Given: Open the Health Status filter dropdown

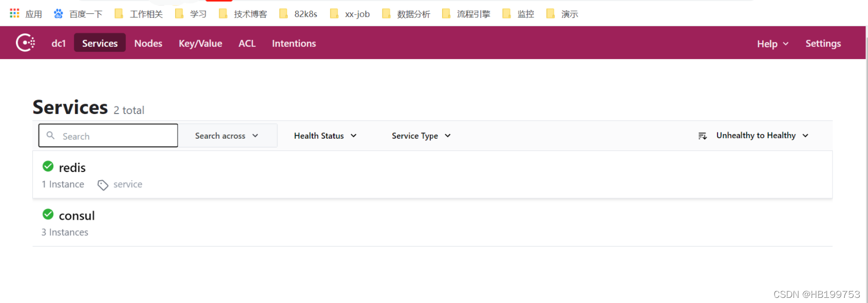Looking at the screenshot, I should click(x=325, y=136).
